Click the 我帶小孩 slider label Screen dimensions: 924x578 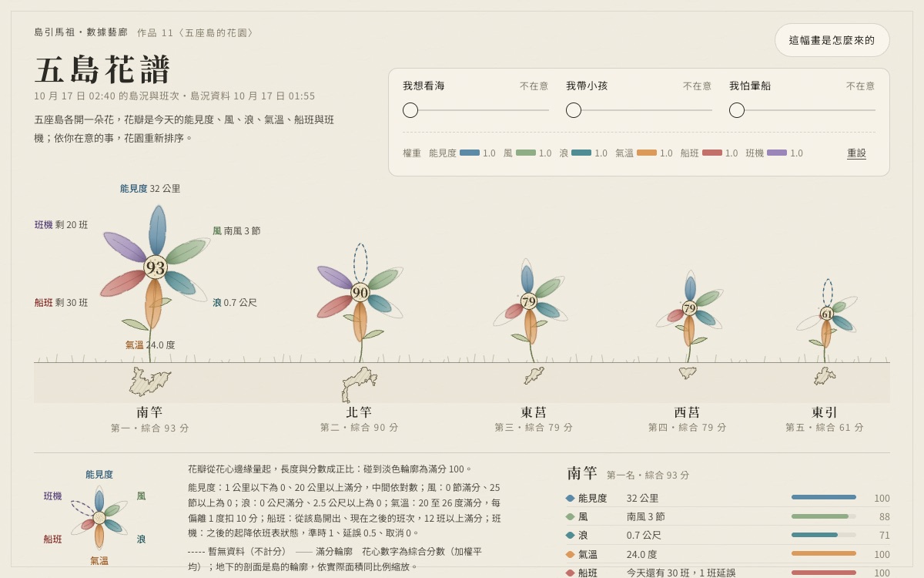(587, 86)
